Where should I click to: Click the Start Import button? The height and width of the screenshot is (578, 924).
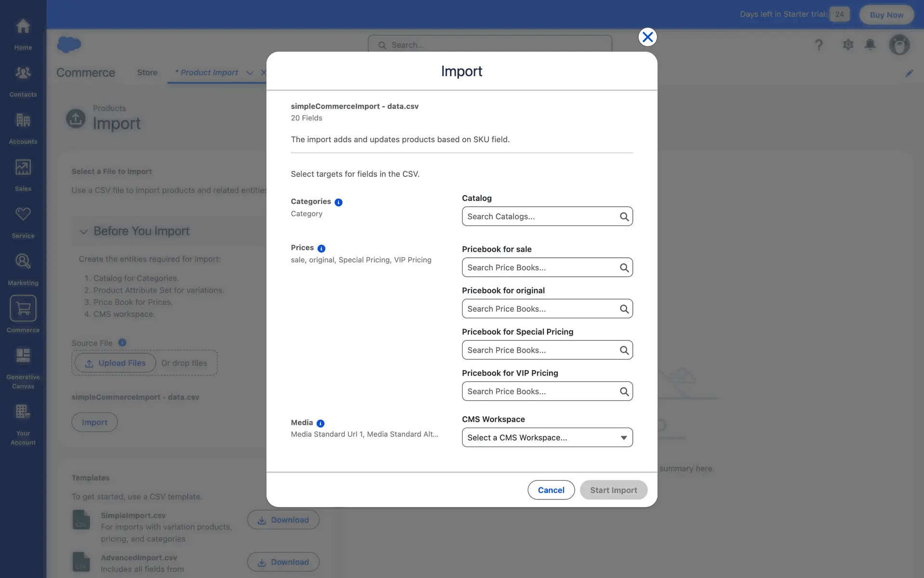click(x=614, y=490)
